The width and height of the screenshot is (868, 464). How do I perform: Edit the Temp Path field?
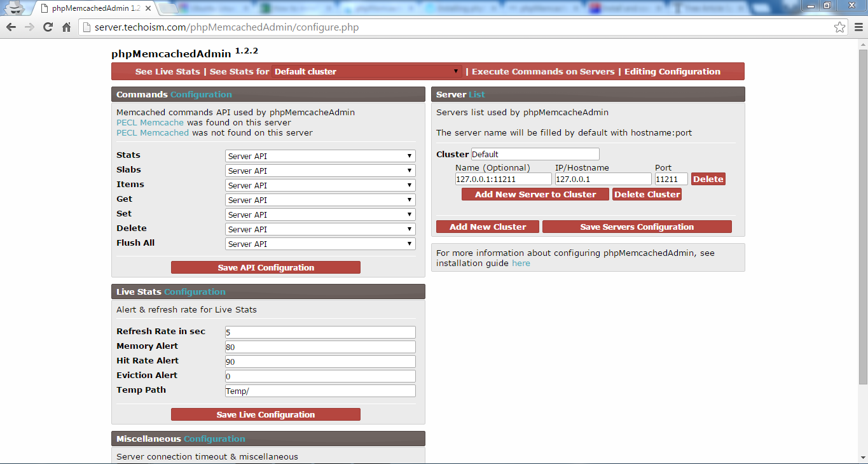pos(320,391)
